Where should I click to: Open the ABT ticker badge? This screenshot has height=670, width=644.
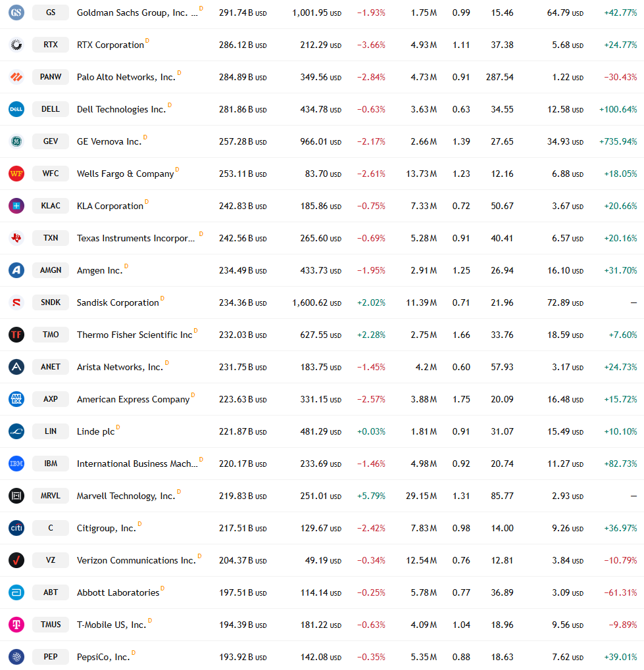pos(51,592)
